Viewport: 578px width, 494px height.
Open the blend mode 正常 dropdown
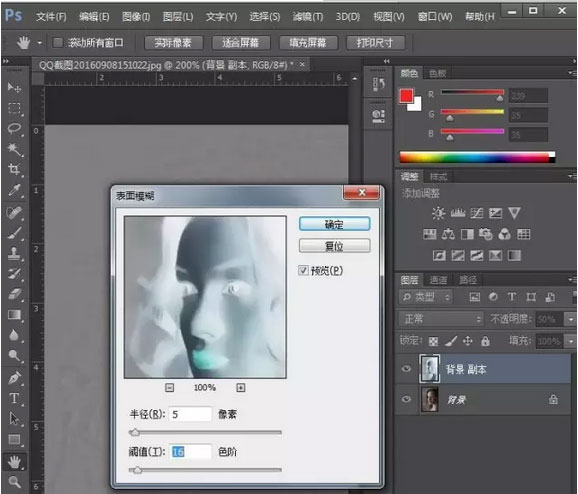[x=441, y=319]
